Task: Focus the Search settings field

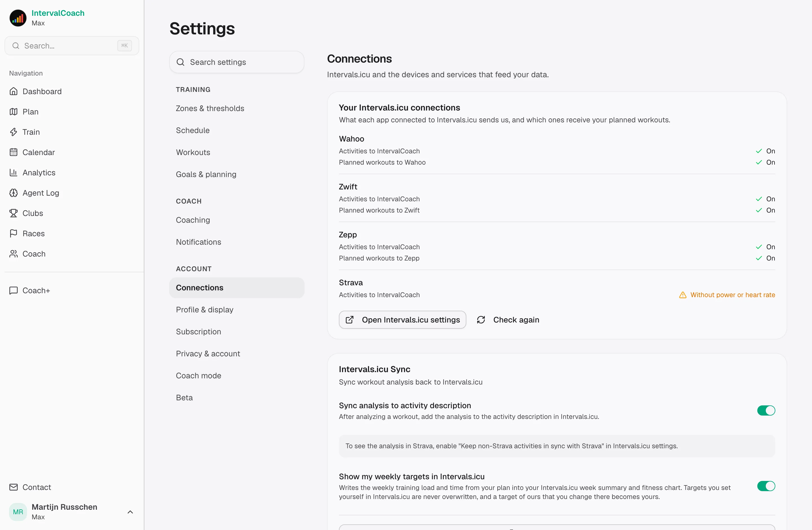Action: [x=237, y=62]
